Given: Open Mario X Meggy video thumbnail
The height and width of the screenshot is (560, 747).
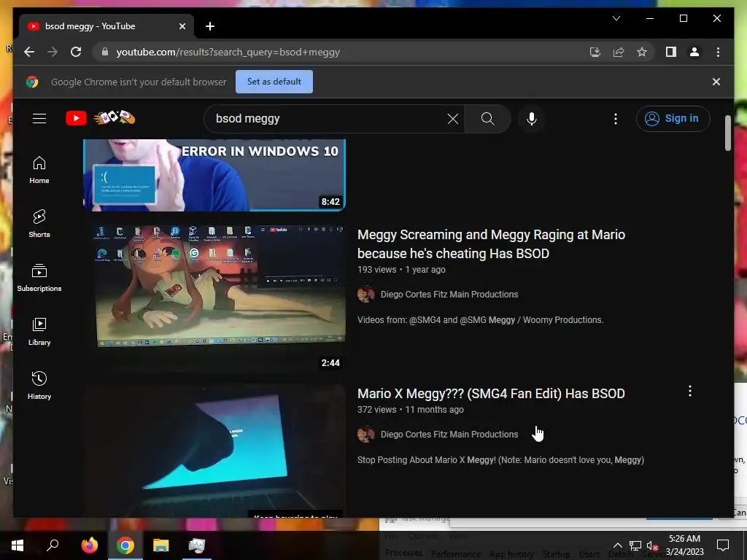Looking at the screenshot, I should (x=214, y=450).
